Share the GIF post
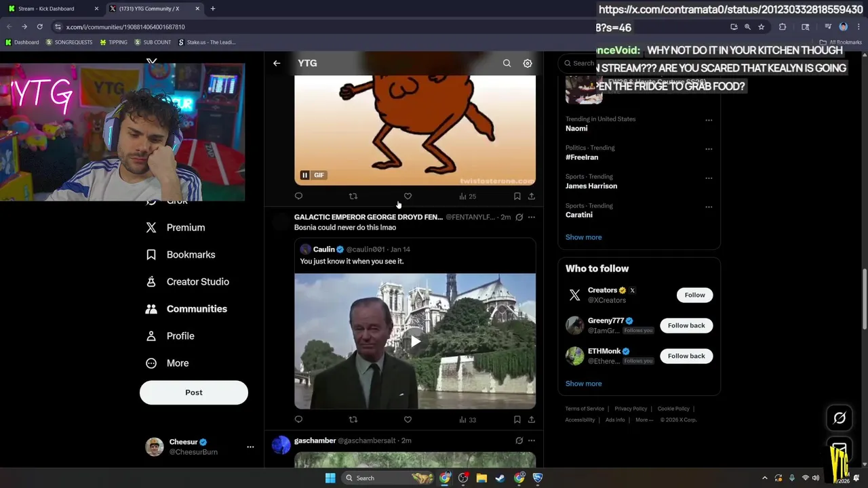The height and width of the screenshot is (488, 868). click(x=531, y=196)
